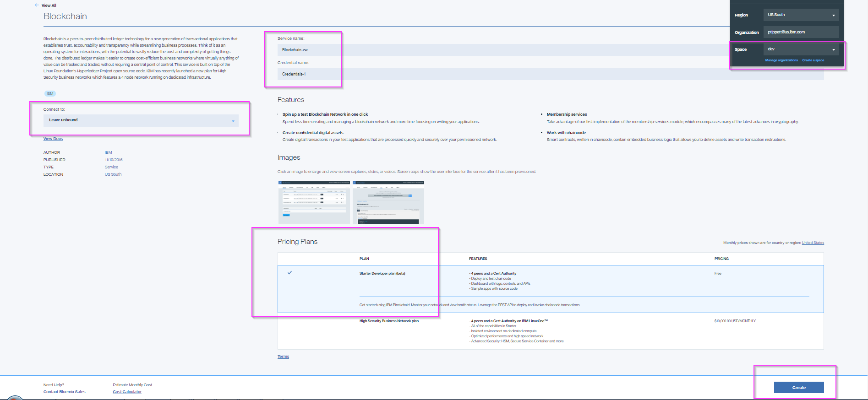Edit the Service name field Blockchain-zw
Viewport: 868px width, 400px height.
tap(551, 50)
